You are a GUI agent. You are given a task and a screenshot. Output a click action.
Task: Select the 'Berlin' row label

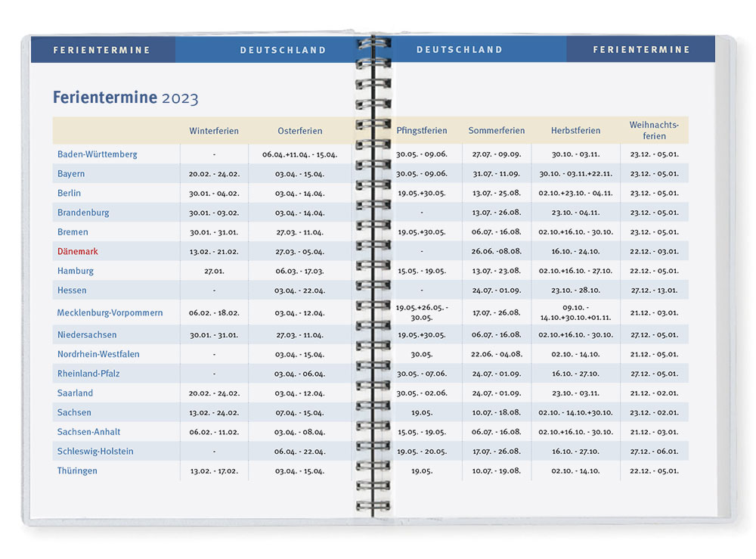point(69,193)
